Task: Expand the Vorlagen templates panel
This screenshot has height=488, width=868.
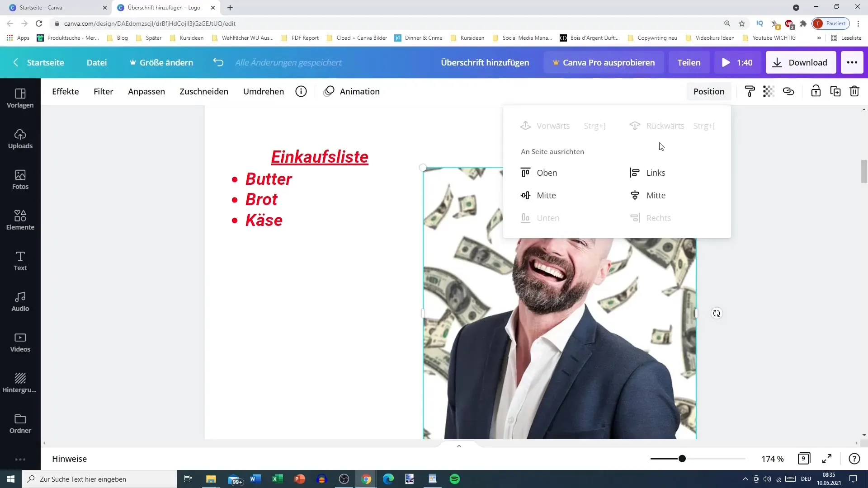Action: [20, 97]
